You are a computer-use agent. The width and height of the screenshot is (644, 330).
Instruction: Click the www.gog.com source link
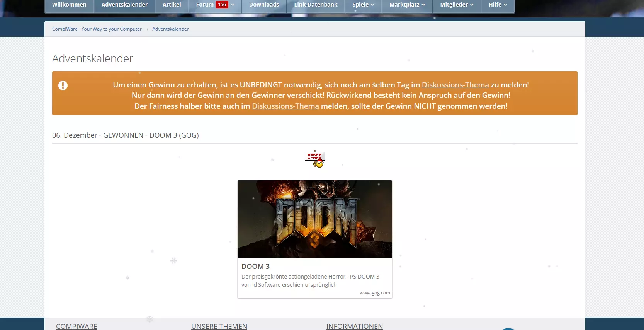point(375,293)
